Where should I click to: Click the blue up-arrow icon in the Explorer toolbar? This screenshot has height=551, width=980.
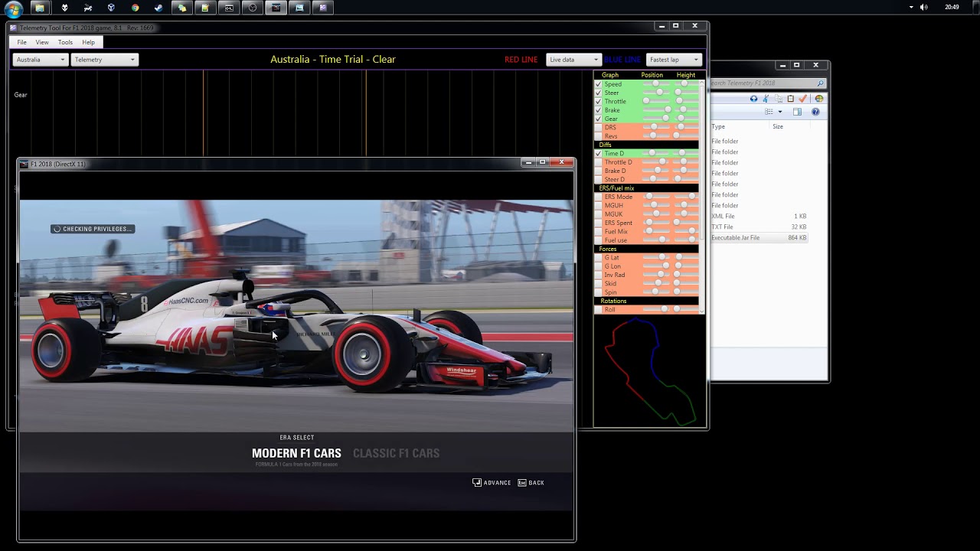(x=753, y=99)
